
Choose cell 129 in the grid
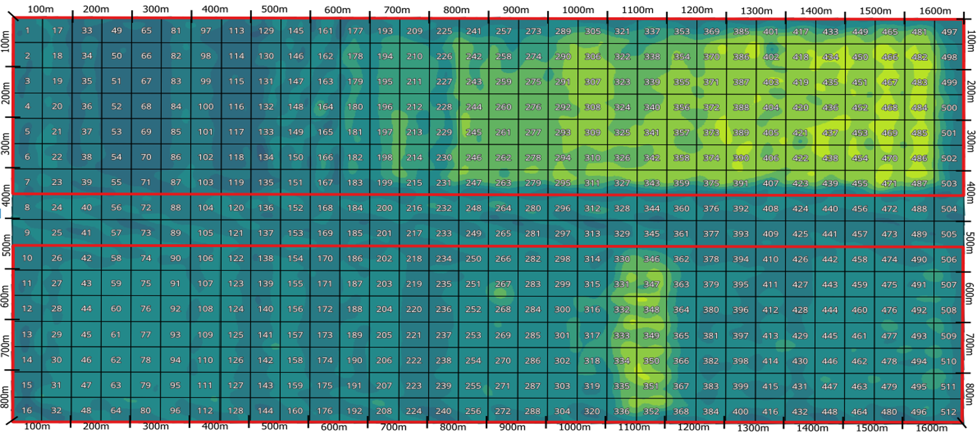click(x=266, y=31)
